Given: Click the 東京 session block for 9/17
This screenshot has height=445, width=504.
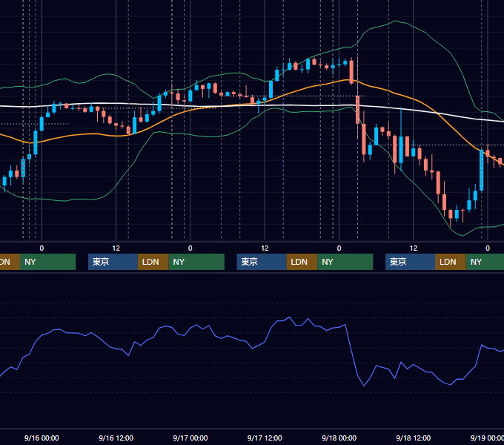Looking at the screenshot, I should [262, 262].
